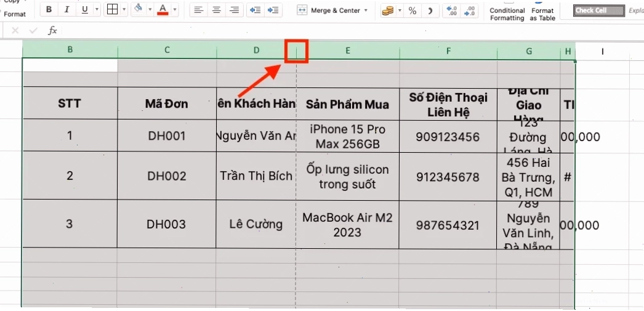Apply fill color paint bucket
This screenshot has width=644, height=311.
(139, 9)
